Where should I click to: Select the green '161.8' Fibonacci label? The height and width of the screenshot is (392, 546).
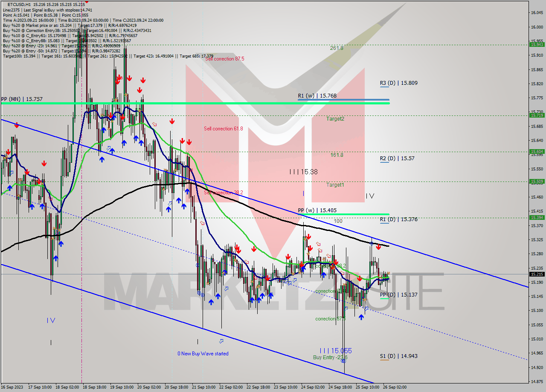point(337,155)
